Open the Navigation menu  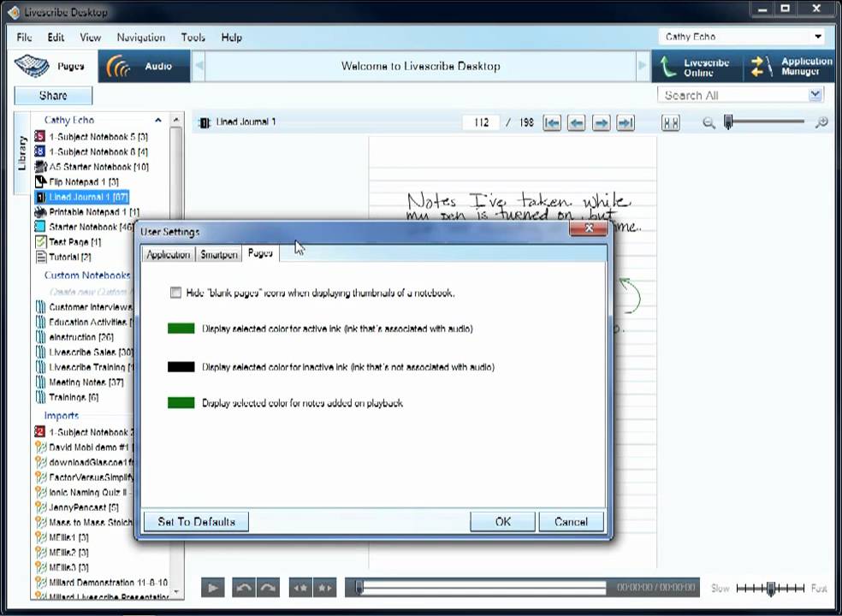click(140, 37)
